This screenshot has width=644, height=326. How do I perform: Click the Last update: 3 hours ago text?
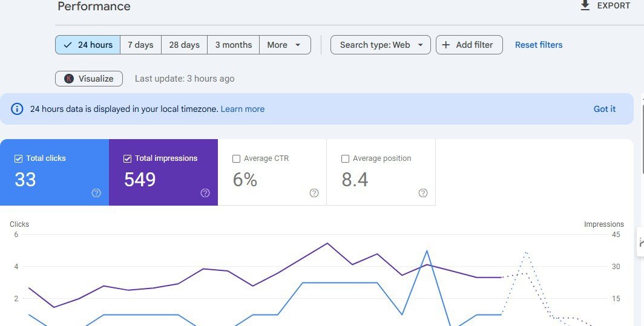click(185, 79)
